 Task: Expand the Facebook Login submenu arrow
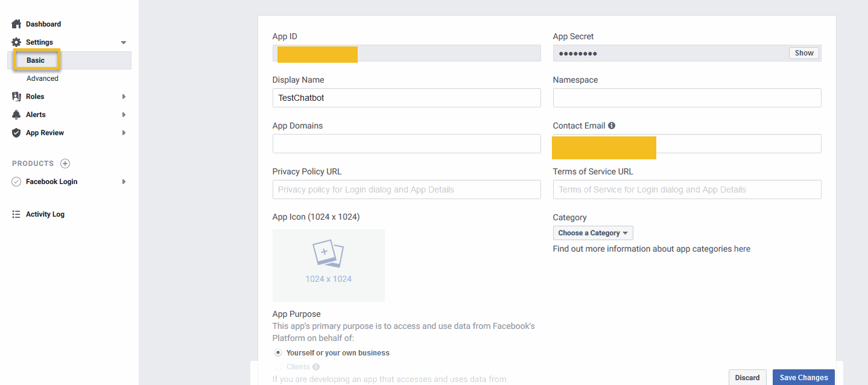124,182
